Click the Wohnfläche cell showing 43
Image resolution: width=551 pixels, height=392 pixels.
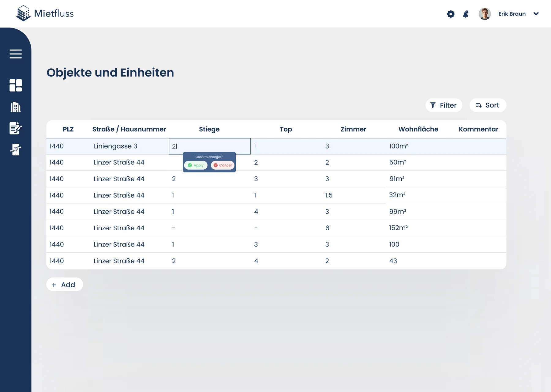click(x=393, y=261)
